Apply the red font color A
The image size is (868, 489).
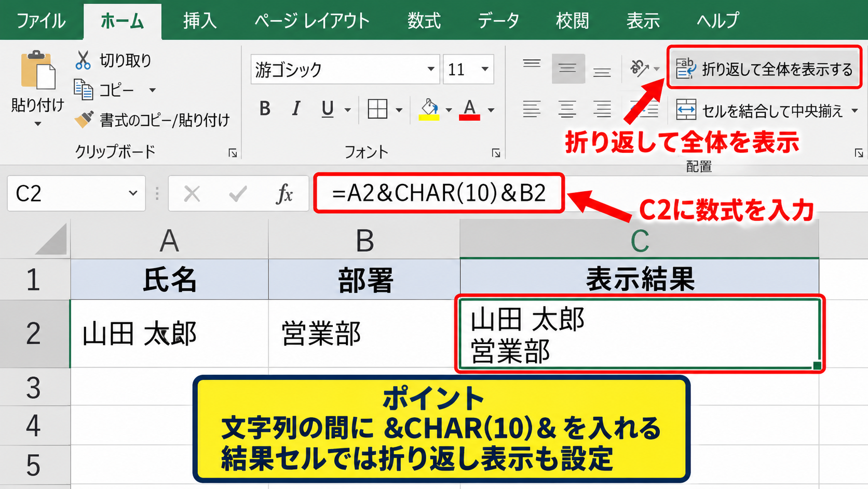(469, 109)
